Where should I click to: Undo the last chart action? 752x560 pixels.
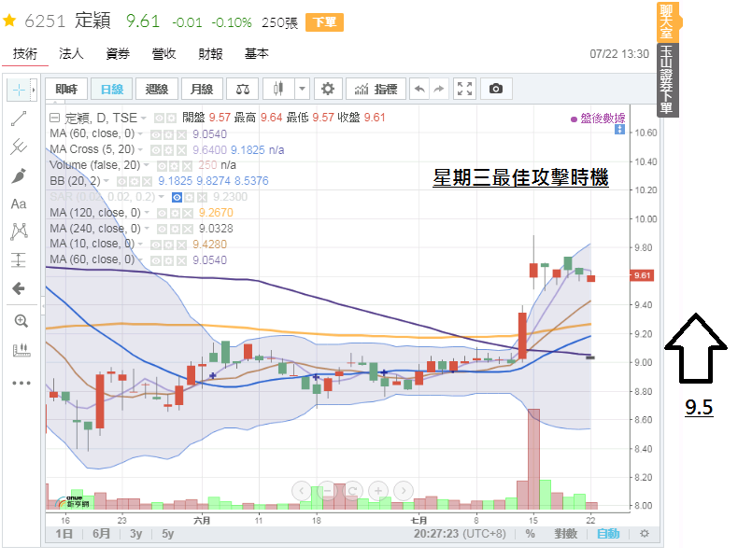[419, 89]
